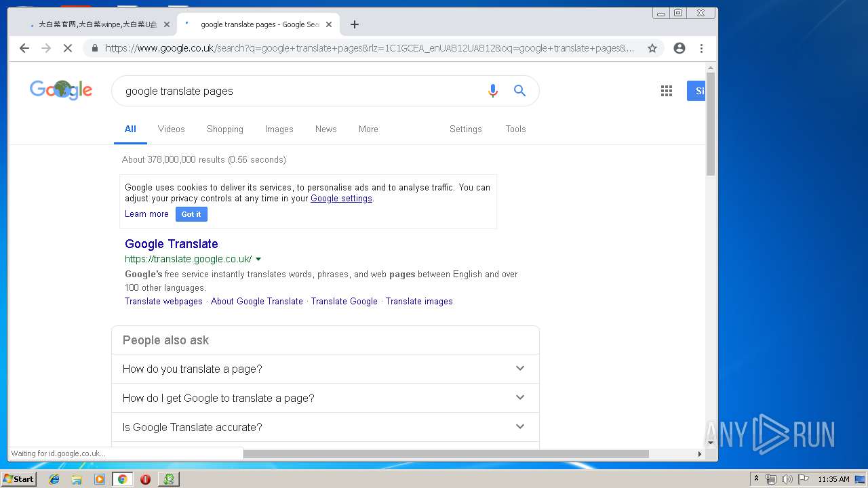Click the taskbar clock showing 11:35 AM

[833, 479]
